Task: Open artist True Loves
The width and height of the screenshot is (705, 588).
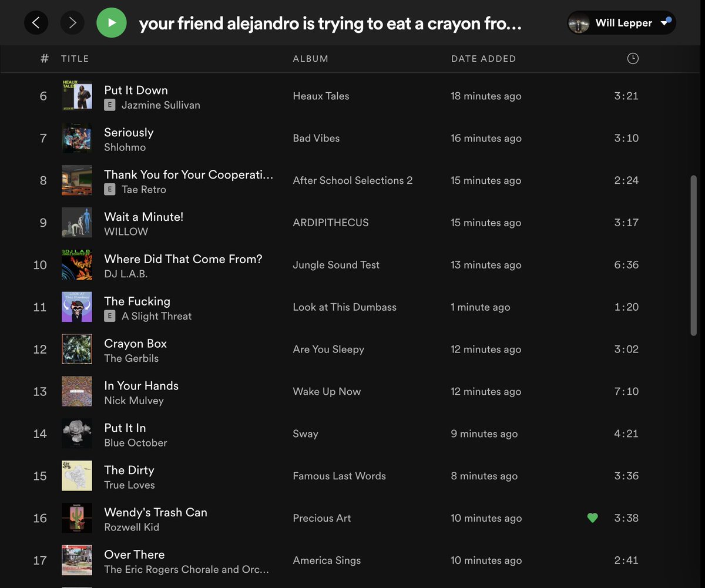Action: (130, 486)
